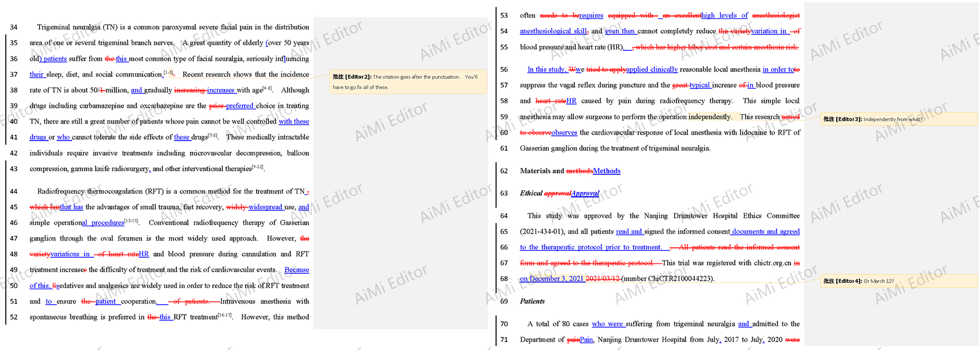Screen dimensions: 980x350
Task: Select line number 53 in the margin
Action: click(x=504, y=15)
